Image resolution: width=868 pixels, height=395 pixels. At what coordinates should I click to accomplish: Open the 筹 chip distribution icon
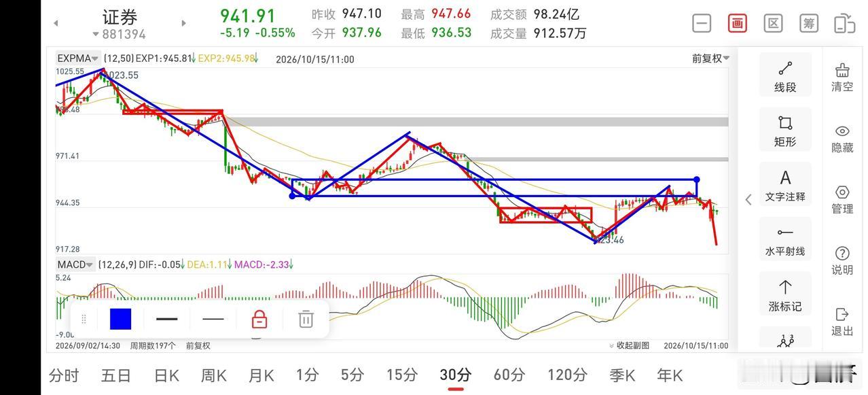point(809,23)
